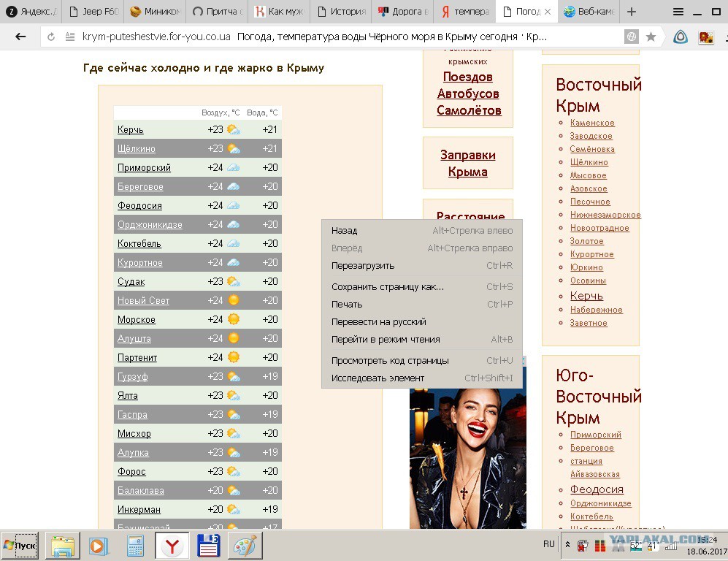Open the browser hamburger menu
Image resolution: width=728 pixels, height=561 pixels.
click(x=678, y=12)
